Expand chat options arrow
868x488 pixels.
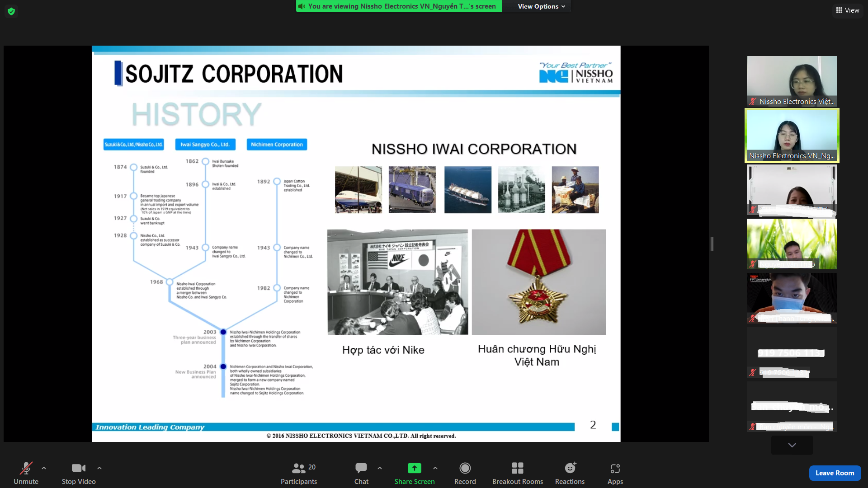(x=380, y=468)
